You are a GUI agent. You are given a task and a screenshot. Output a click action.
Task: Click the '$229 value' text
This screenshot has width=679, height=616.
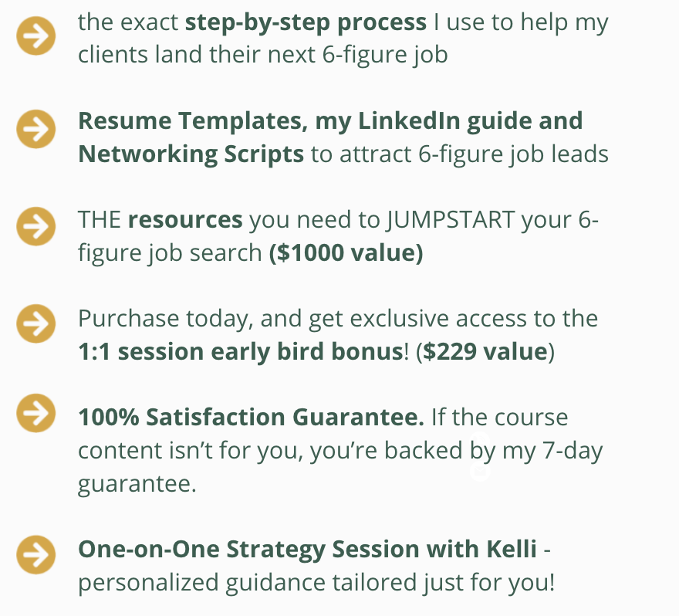click(x=485, y=351)
